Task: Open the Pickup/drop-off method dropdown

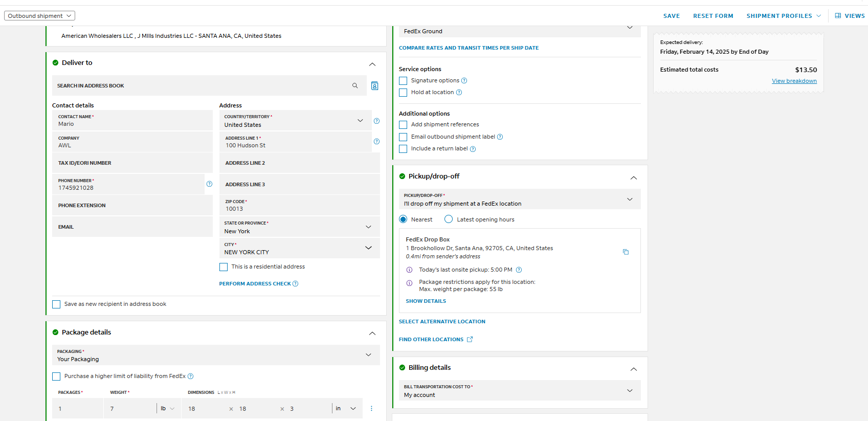Action: pos(520,200)
